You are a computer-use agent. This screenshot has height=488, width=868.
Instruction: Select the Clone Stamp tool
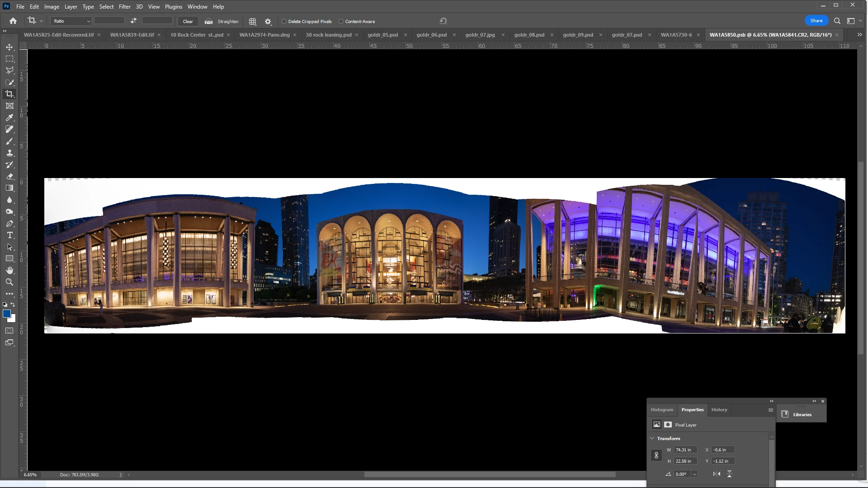tap(9, 153)
